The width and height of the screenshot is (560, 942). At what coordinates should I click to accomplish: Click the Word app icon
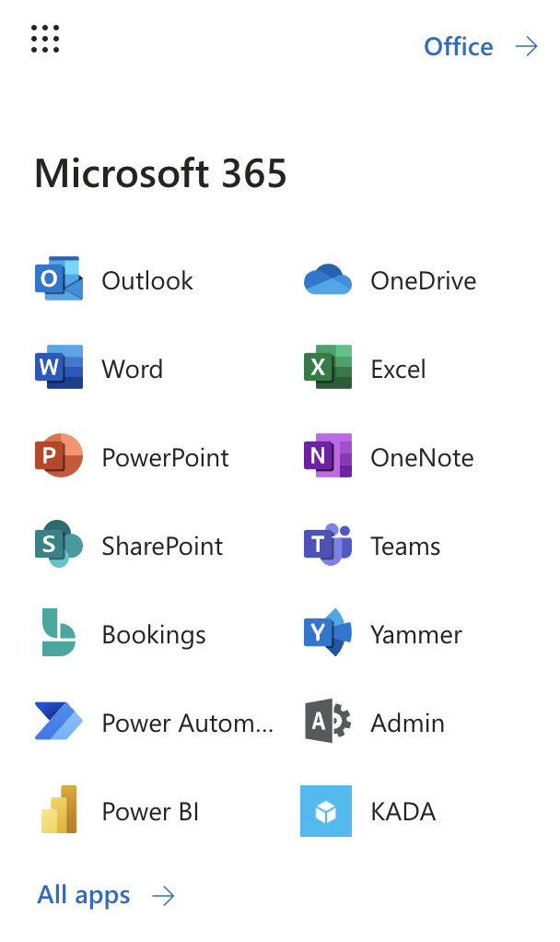[58, 369]
